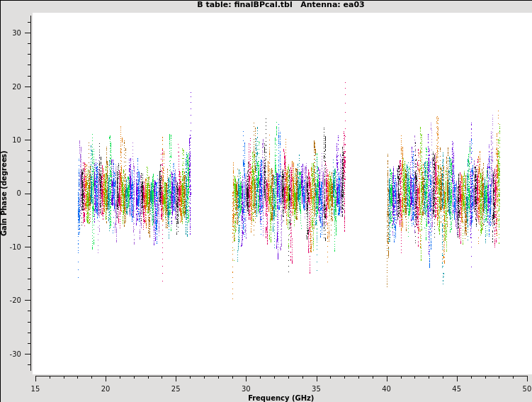The height and width of the screenshot is (402, 532).
Task: Click the plot title 'B table: finalBPcal.tbl'
Action: click(x=244, y=4)
